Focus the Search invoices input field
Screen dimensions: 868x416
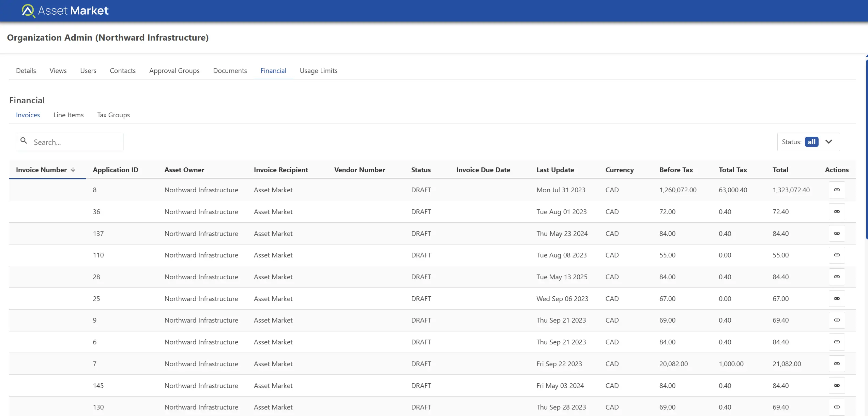click(x=70, y=142)
